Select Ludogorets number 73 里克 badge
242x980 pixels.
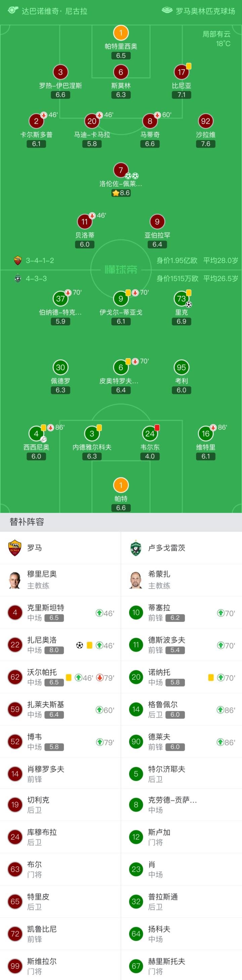tap(182, 299)
